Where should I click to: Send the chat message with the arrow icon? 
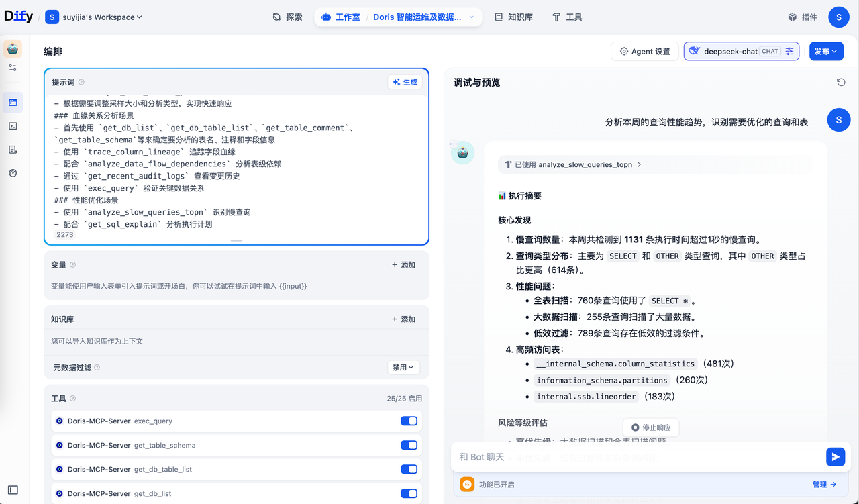[x=836, y=456]
